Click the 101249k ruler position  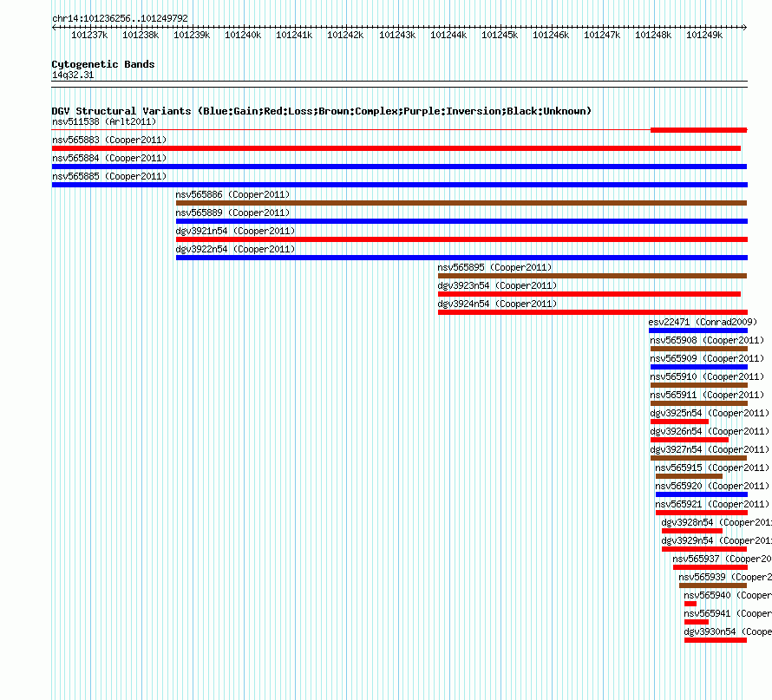[x=704, y=35]
